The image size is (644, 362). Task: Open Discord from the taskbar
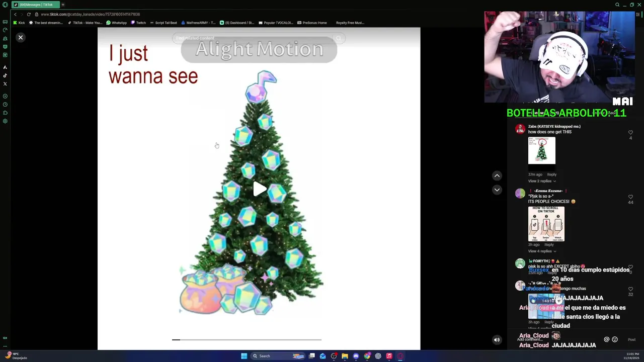(356, 356)
